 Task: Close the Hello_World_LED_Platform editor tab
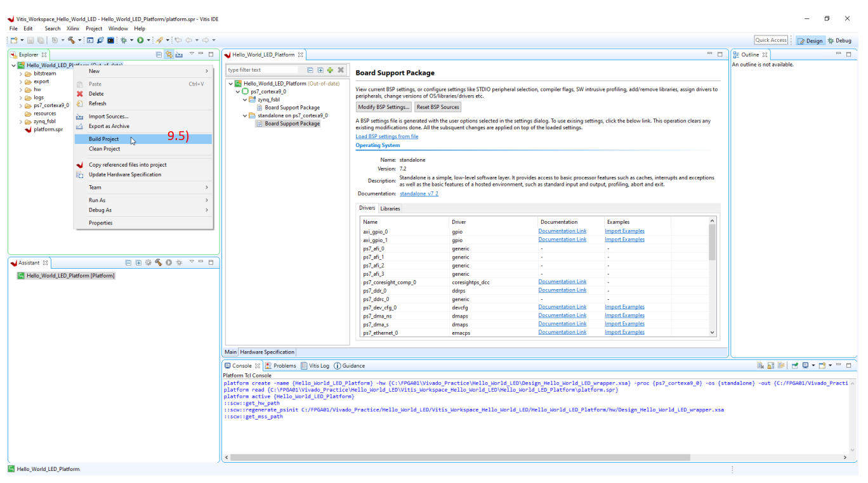(301, 55)
